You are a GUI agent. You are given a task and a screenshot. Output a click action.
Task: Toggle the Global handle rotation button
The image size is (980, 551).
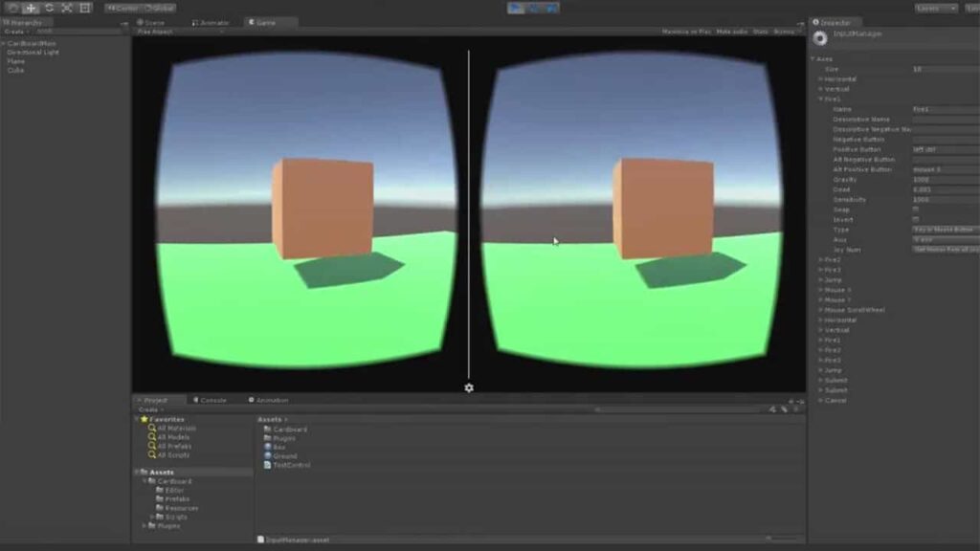160,8
